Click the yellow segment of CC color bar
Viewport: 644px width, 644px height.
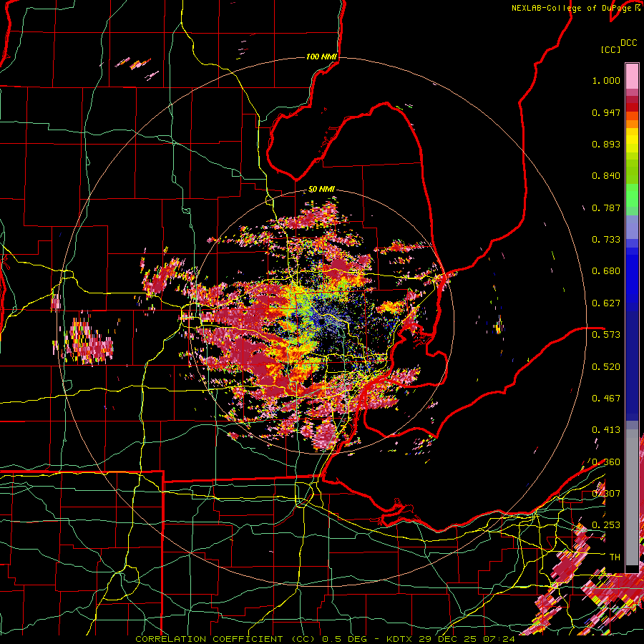click(632, 140)
